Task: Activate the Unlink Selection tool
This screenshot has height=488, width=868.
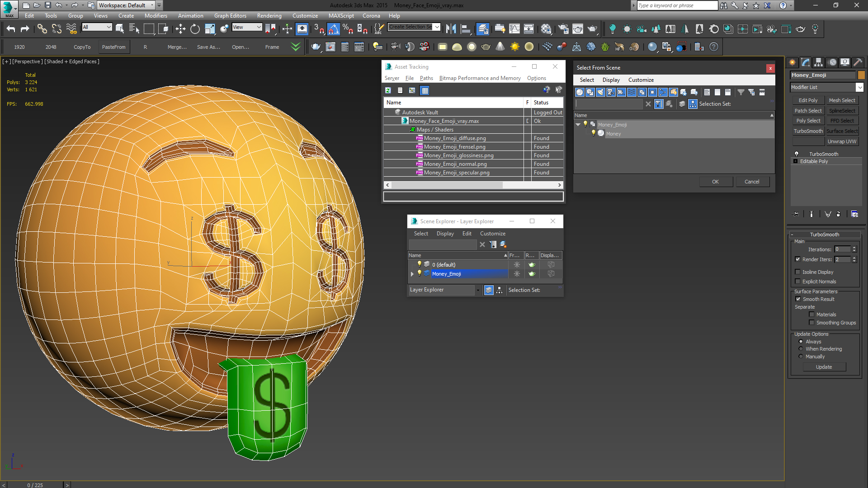Action: 57,29
